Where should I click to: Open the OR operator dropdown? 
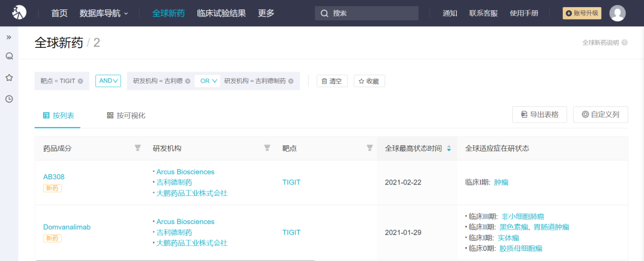208,81
